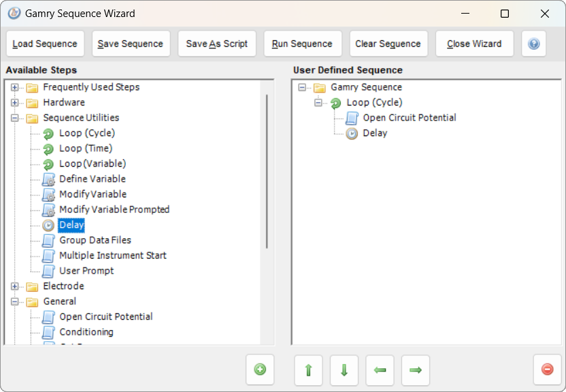Click the red minus remove-step icon
The width and height of the screenshot is (566, 392).
point(547,370)
